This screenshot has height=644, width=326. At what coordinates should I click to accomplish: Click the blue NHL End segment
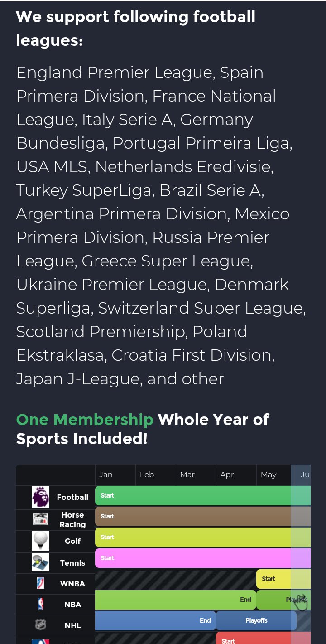point(155,620)
